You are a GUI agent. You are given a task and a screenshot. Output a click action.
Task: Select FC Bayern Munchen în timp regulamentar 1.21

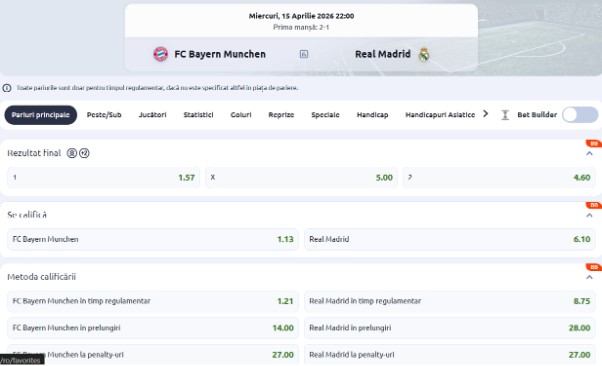[x=153, y=301]
